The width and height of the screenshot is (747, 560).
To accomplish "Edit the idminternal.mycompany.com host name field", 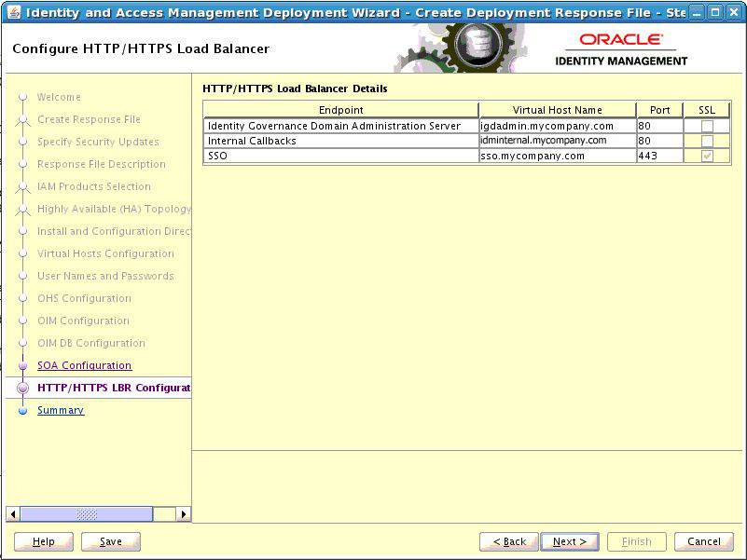I will point(558,141).
